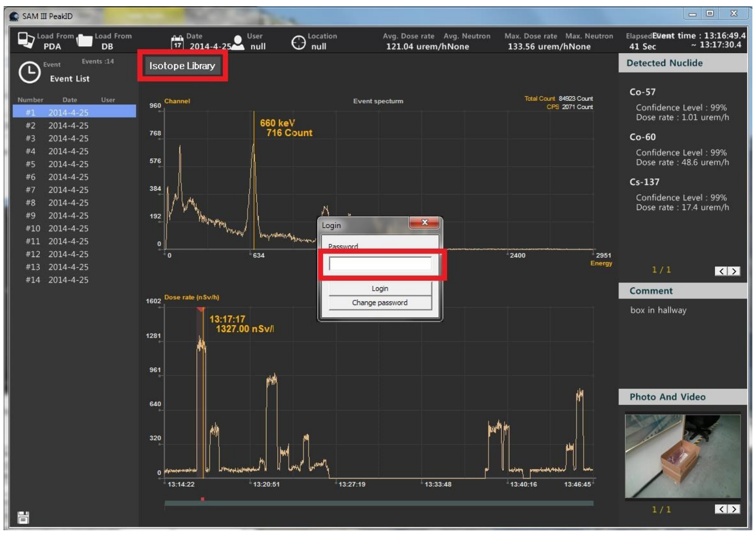Click the Number column header

[30, 100]
